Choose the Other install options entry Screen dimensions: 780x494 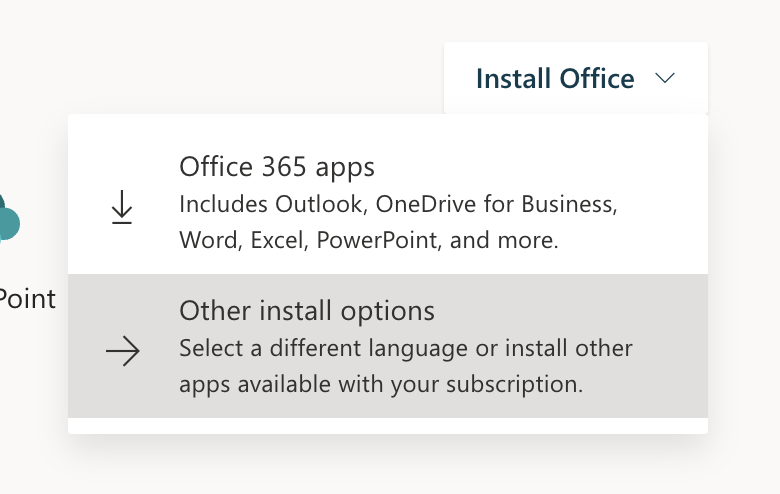[388, 346]
